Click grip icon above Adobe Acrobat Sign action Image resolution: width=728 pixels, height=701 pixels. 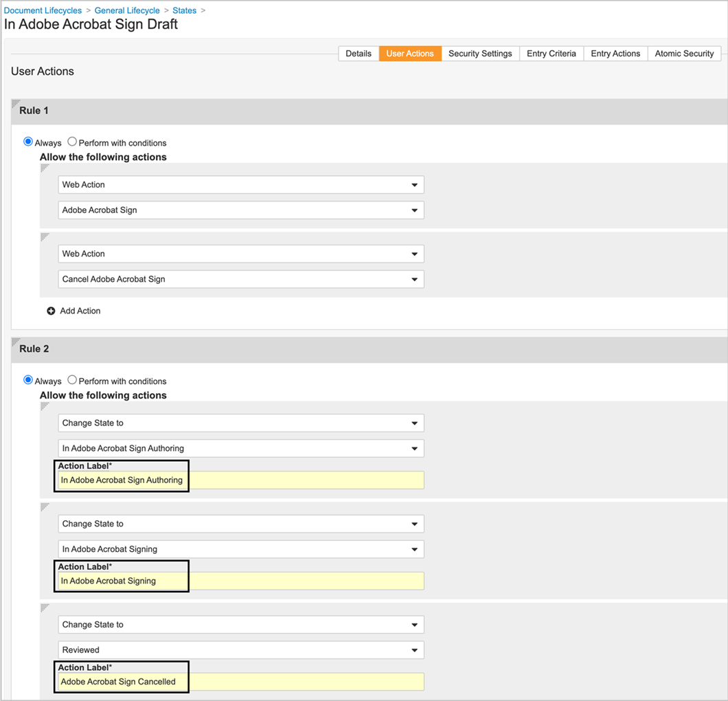45,168
